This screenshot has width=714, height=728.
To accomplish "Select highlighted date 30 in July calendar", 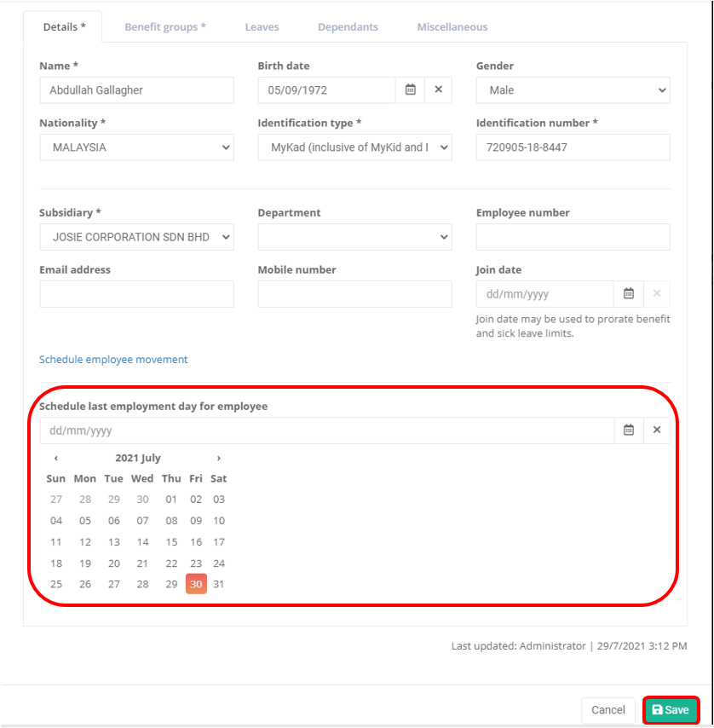I will click(x=196, y=584).
